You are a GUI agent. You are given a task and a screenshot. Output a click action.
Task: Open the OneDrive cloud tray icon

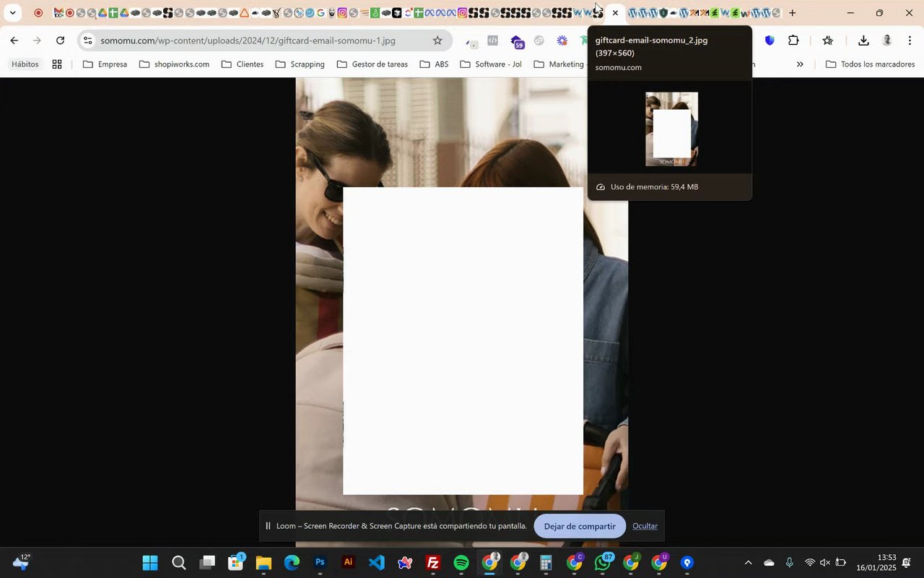pos(769,563)
